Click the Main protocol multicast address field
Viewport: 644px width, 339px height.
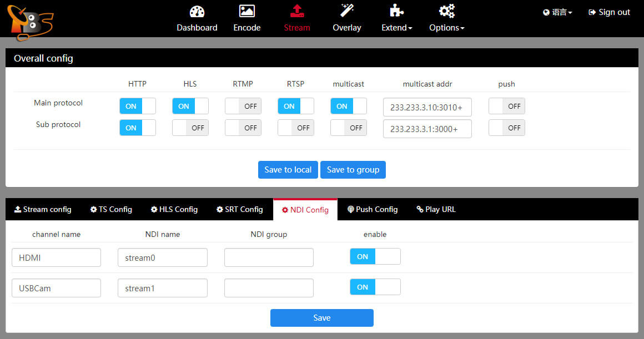(x=427, y=107)
